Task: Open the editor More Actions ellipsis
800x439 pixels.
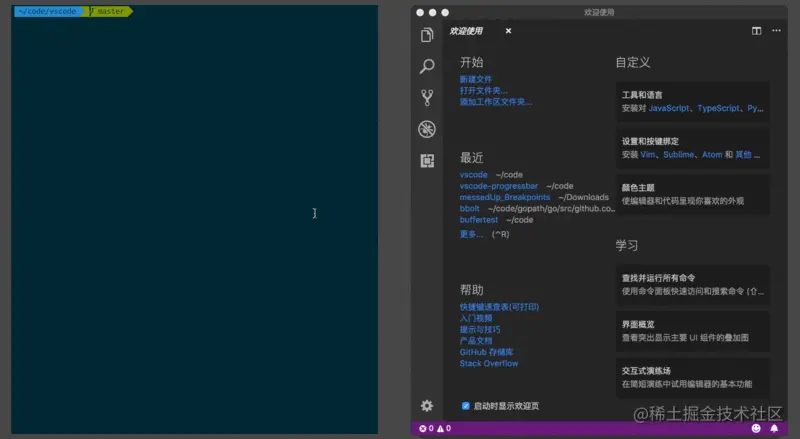Action: (776, 31)
